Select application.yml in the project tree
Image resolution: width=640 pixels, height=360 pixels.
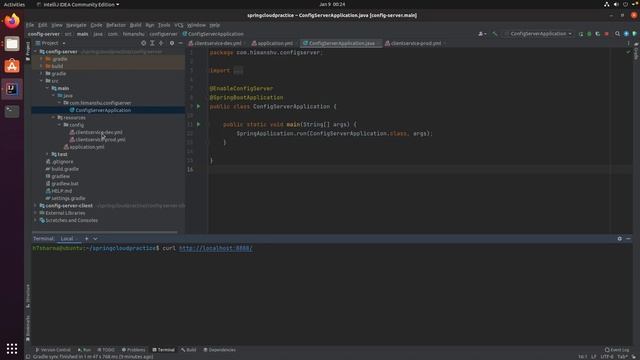click(x=87, y=147)
